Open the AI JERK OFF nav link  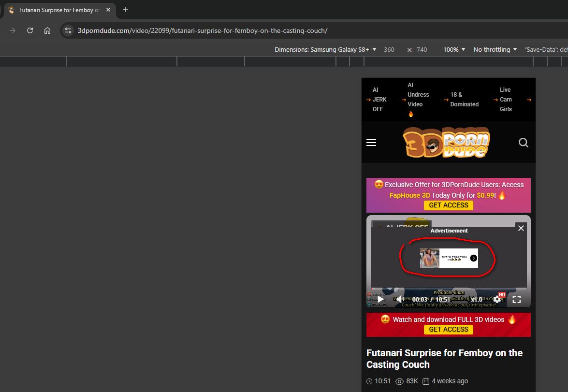pos(379,99)
